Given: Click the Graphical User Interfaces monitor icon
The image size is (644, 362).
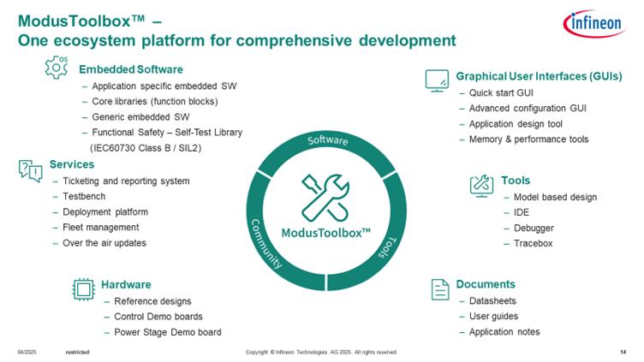Looking at the screenshot, I should click(x=437, y=80).
